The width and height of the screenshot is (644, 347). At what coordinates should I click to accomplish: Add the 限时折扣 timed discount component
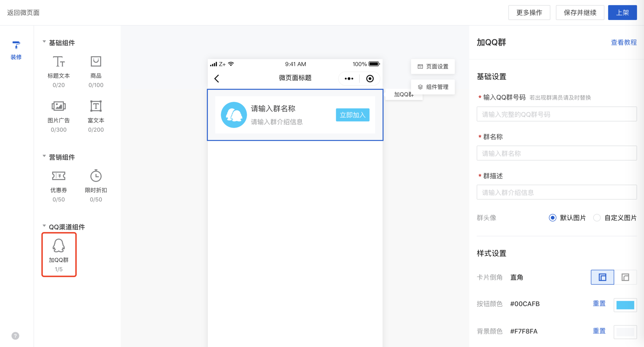(x=96, y=186)
